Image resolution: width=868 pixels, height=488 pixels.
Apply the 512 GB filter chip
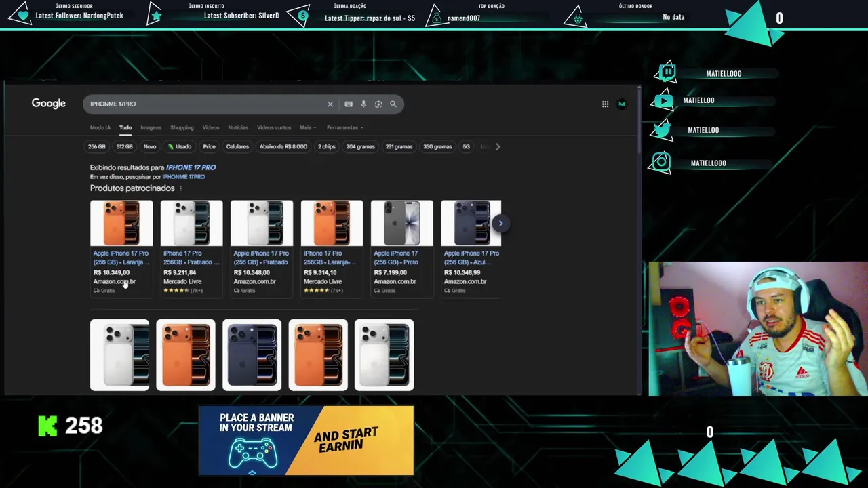coord(125,146)
